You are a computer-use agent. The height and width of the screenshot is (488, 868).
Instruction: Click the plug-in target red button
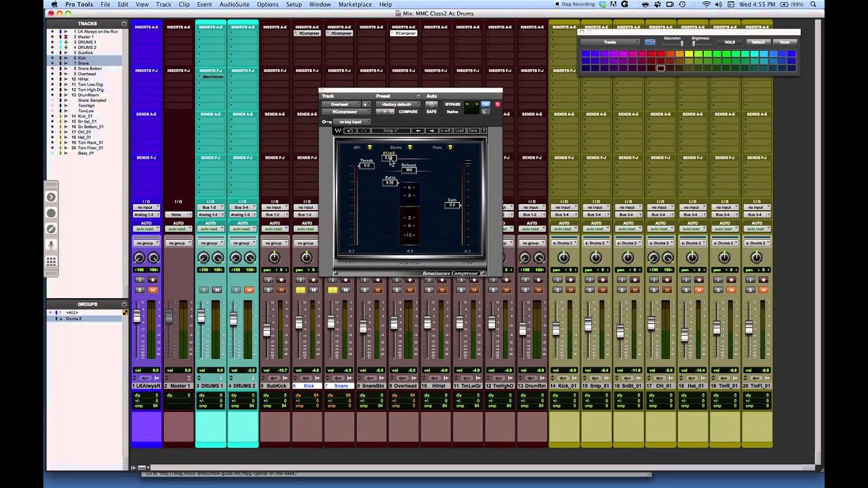pos(498,104)
